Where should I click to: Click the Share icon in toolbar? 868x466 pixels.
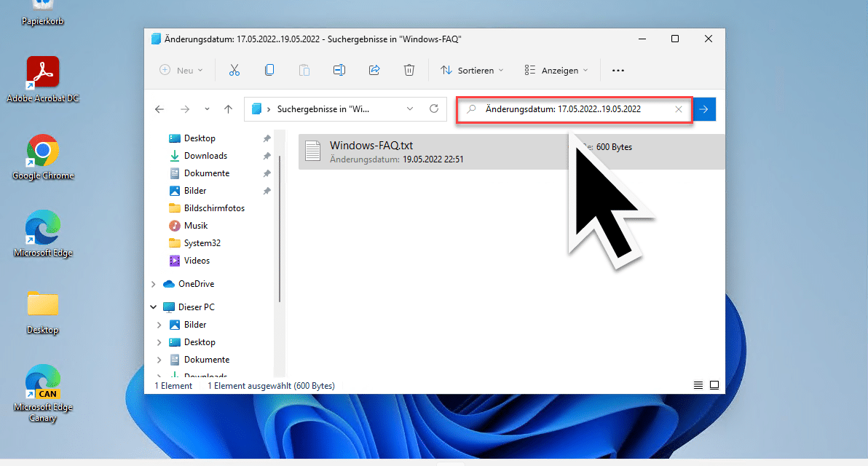[374, 71]
